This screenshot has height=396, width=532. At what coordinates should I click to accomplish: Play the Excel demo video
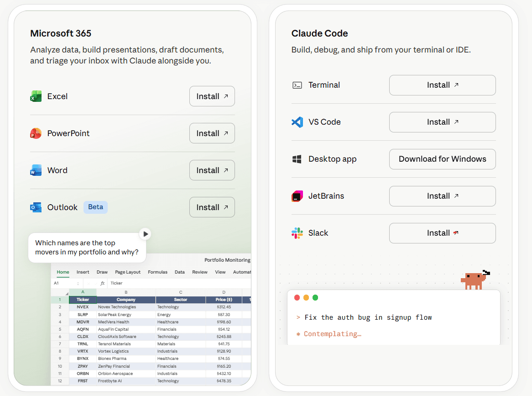pyautogui.click(x=145, y=234)
